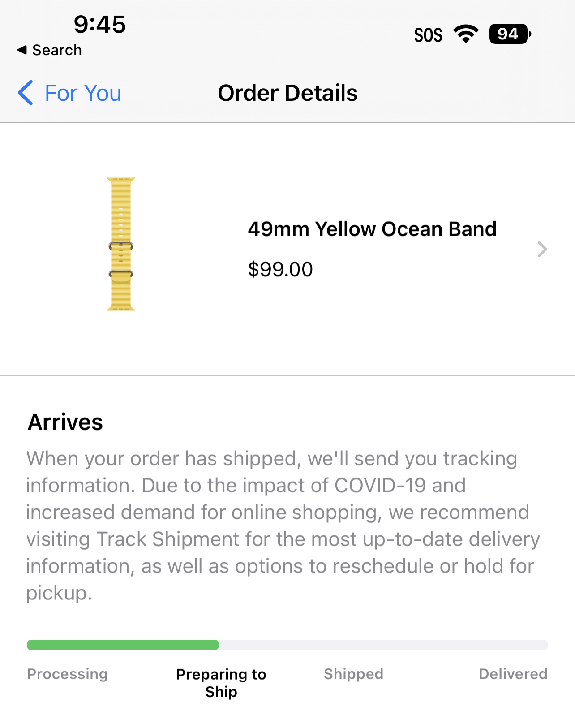Select the Shipped stage label
This screenshot has width=575, height=728.
354,674
